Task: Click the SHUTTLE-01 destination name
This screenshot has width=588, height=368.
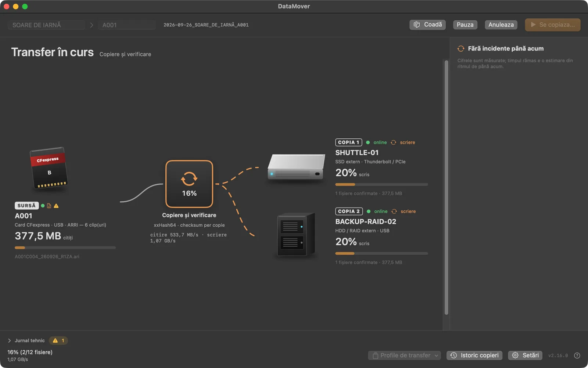Action: click(x=357, y=153)
